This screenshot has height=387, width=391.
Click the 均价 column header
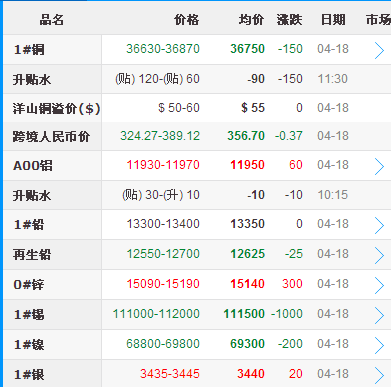(x=251, y=20)
